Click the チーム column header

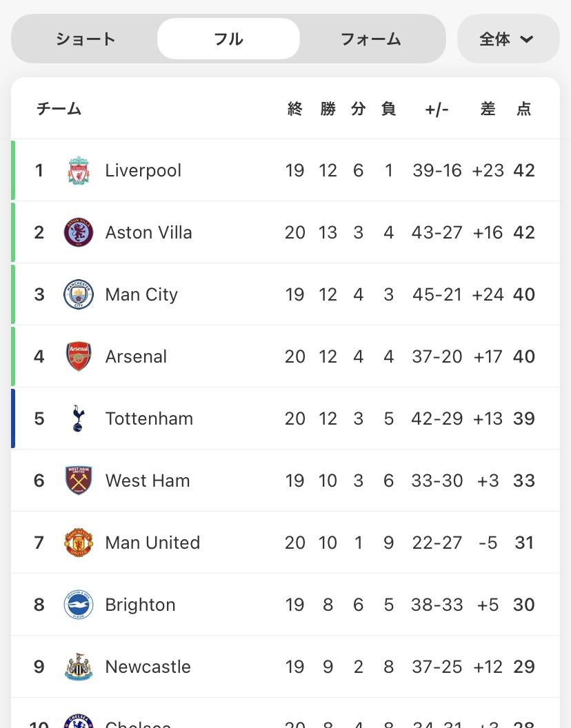59,109
